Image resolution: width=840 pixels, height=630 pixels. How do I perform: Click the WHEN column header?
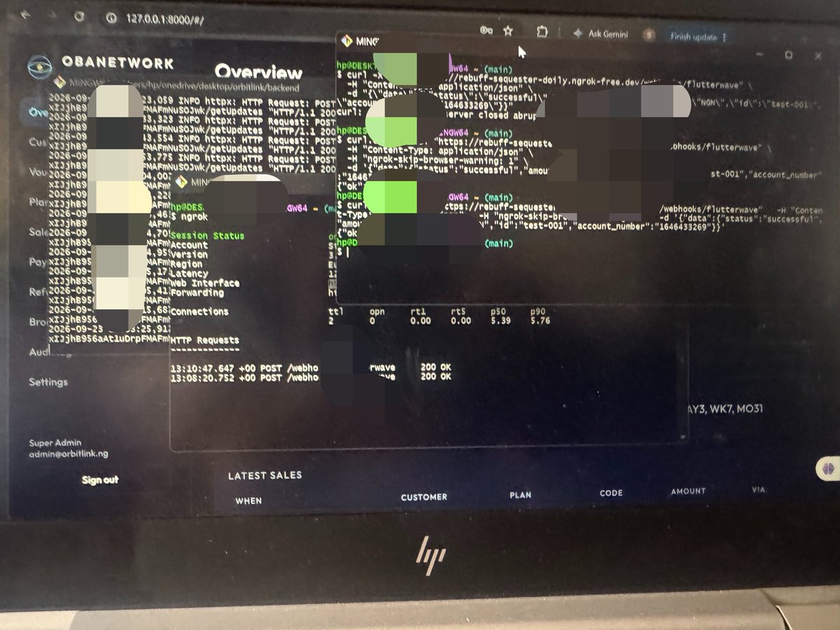pos(248,500)
